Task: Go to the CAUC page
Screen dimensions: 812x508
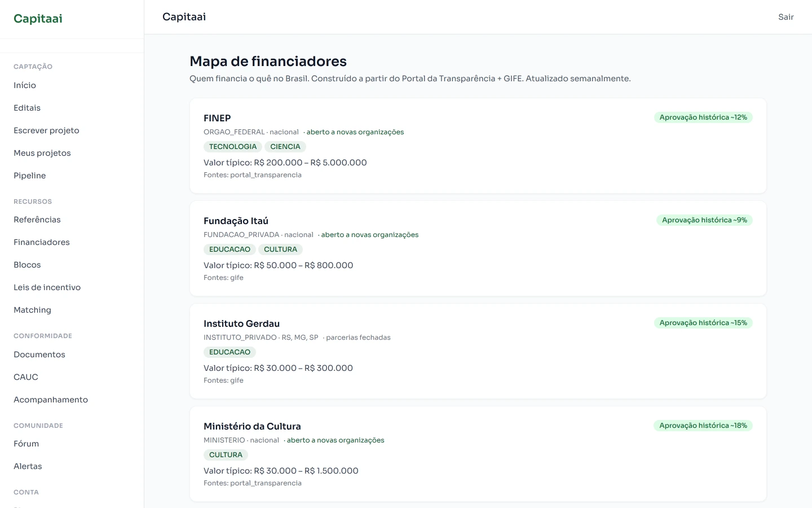Action: point(26,377)
